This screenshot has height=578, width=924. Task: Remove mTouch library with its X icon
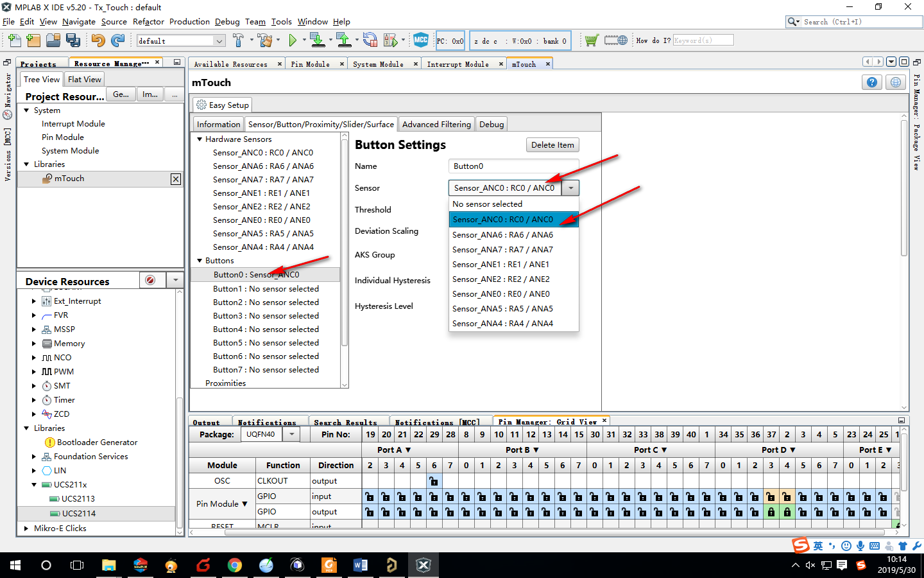coord(176,179)
